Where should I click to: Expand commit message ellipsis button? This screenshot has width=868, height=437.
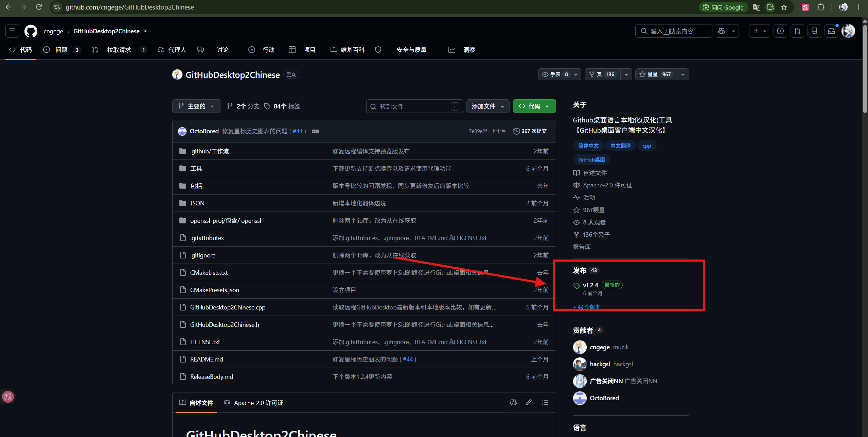(x=315, y=131)
